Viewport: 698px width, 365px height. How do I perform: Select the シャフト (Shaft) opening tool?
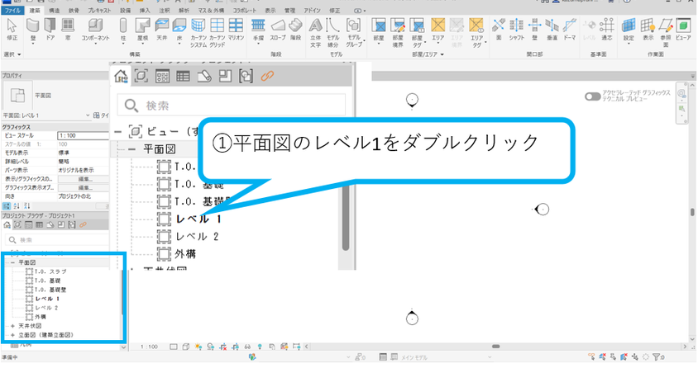point(516,29)
